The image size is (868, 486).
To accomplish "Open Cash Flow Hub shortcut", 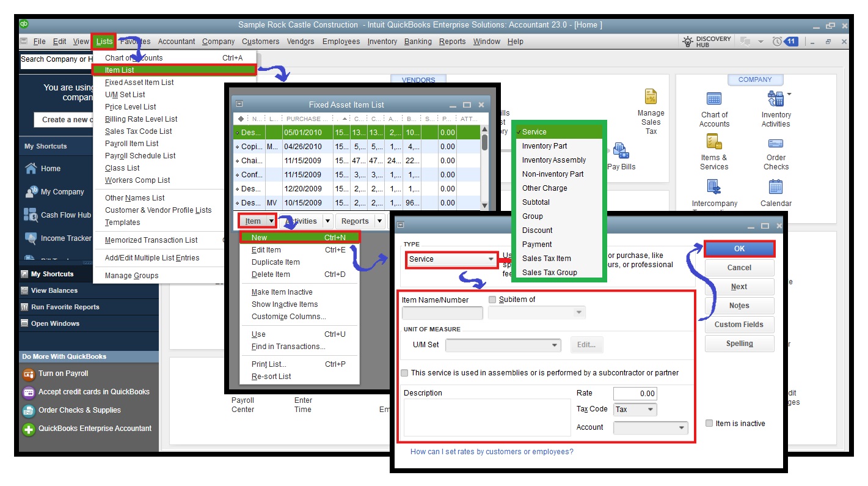I will pos(66,215).
